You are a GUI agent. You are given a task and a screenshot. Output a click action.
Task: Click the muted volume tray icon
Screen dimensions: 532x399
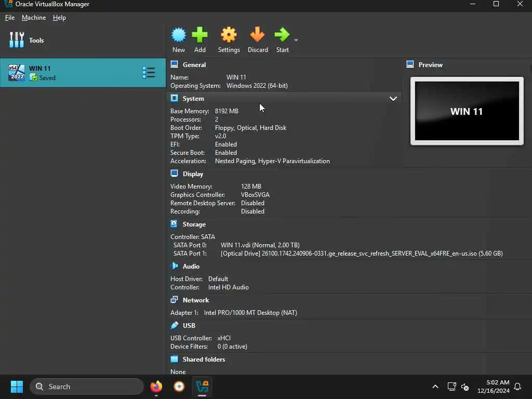(x=465, y=387)
